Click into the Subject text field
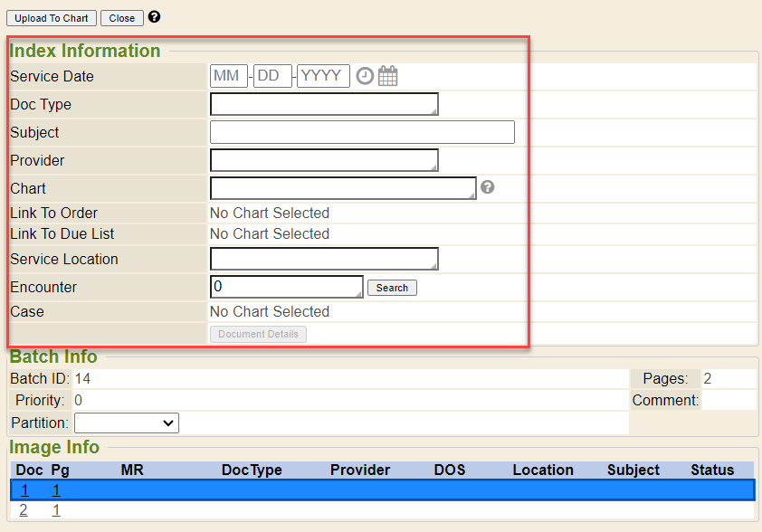 pyautogui.click(x=362, y=132)
